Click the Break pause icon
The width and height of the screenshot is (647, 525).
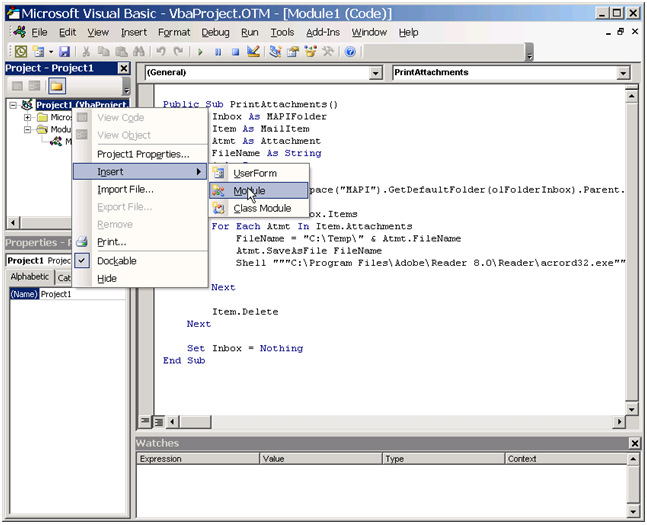tap(218, 52)
